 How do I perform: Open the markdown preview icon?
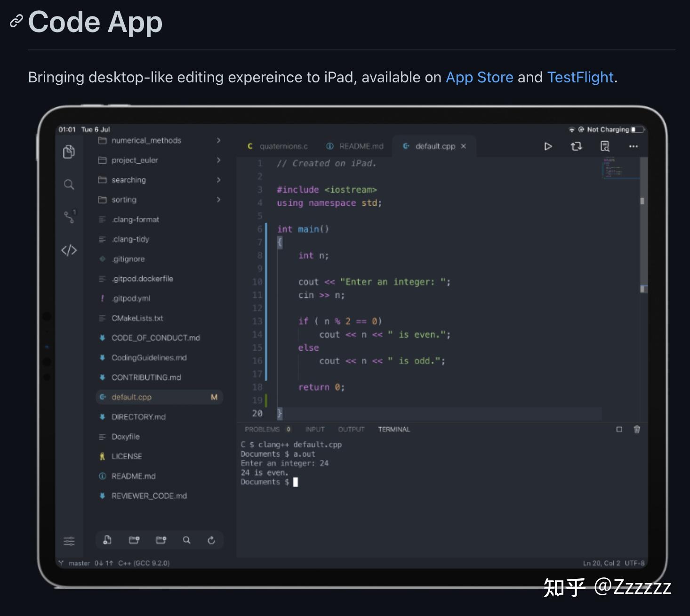tap(604, 146)
